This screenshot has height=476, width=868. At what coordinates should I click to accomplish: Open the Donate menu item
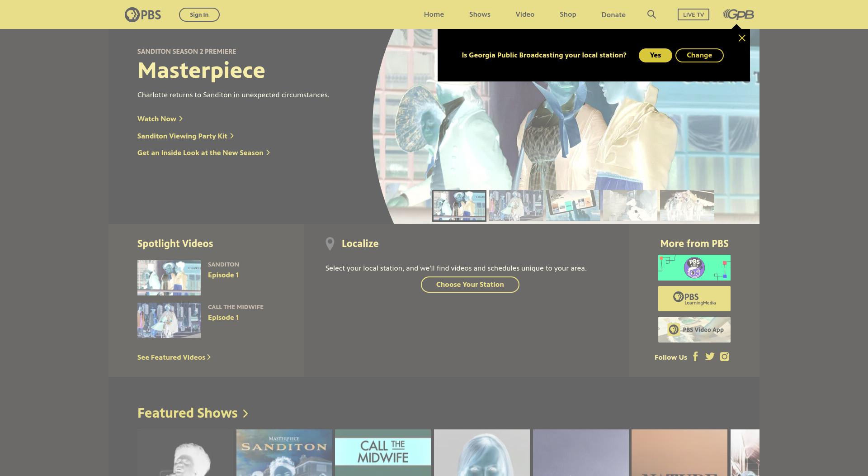click(613, 14)
